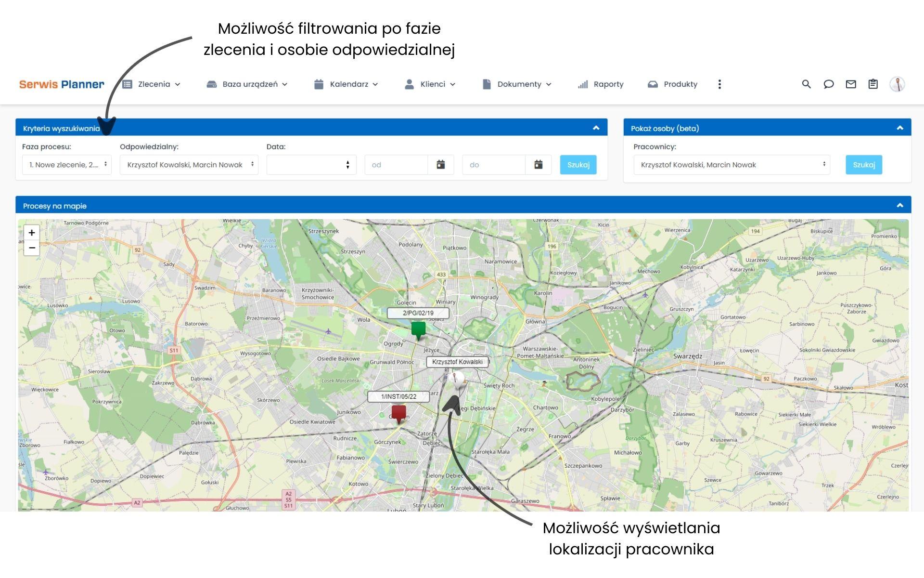The image size is (924, 578).
Task: Click the Krzysztof Kowalski map label
Action: point(457,362)
